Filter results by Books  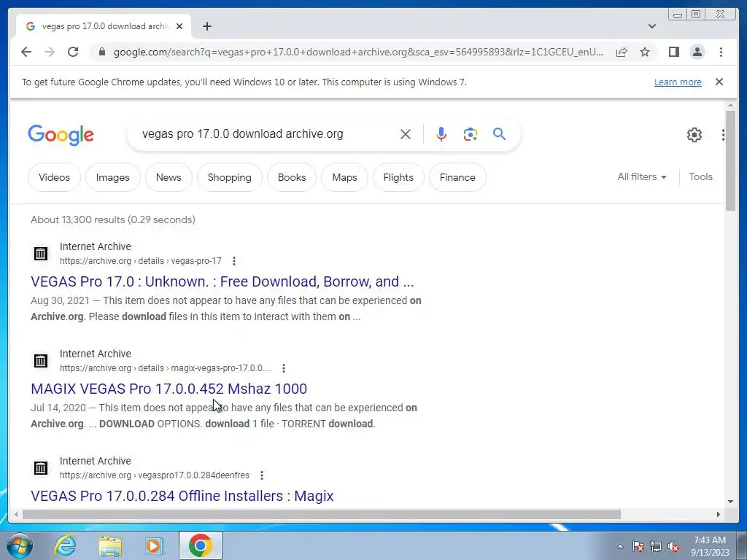pyautogui.click(x=292, y=177)
